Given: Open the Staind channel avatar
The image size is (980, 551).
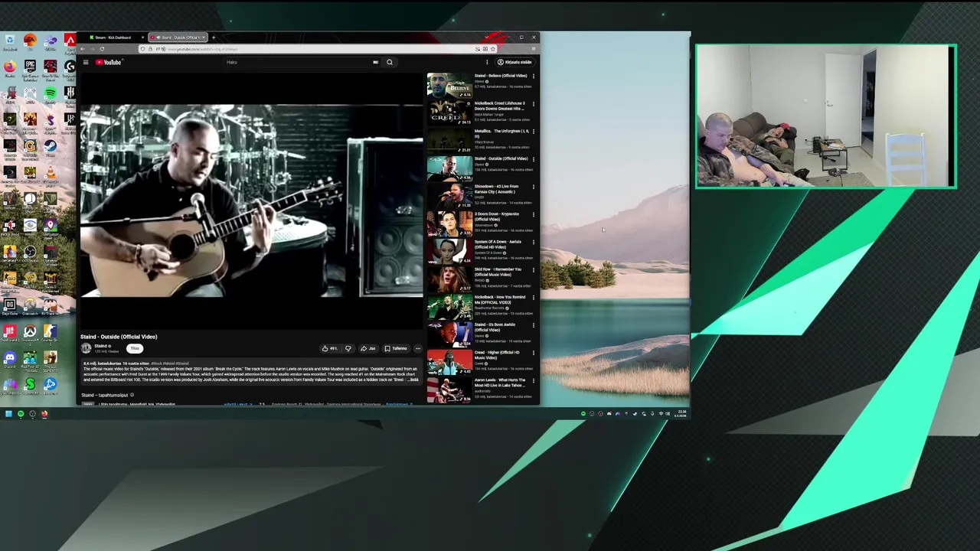Looking at the screenshot, I should 86,348.
